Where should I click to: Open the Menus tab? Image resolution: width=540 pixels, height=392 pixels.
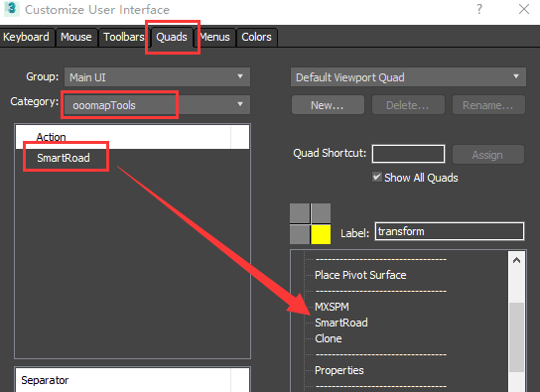214,37
